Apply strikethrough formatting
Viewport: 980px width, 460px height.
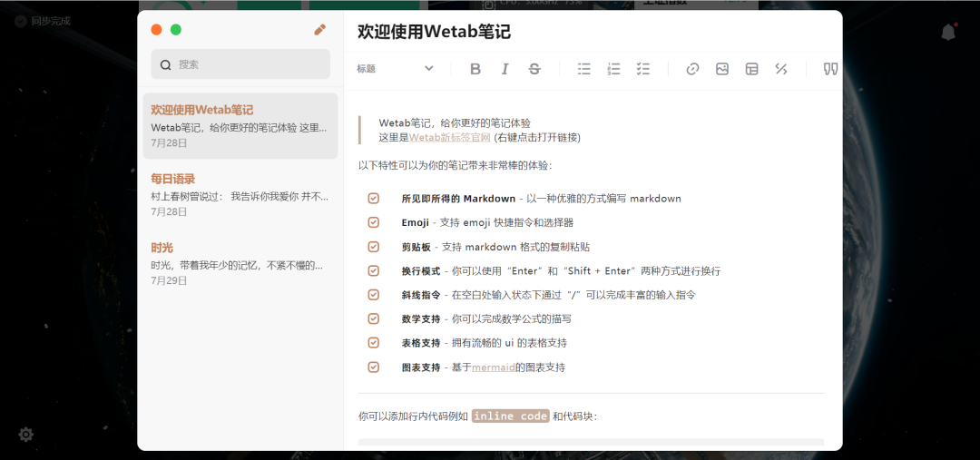point(534,69)
